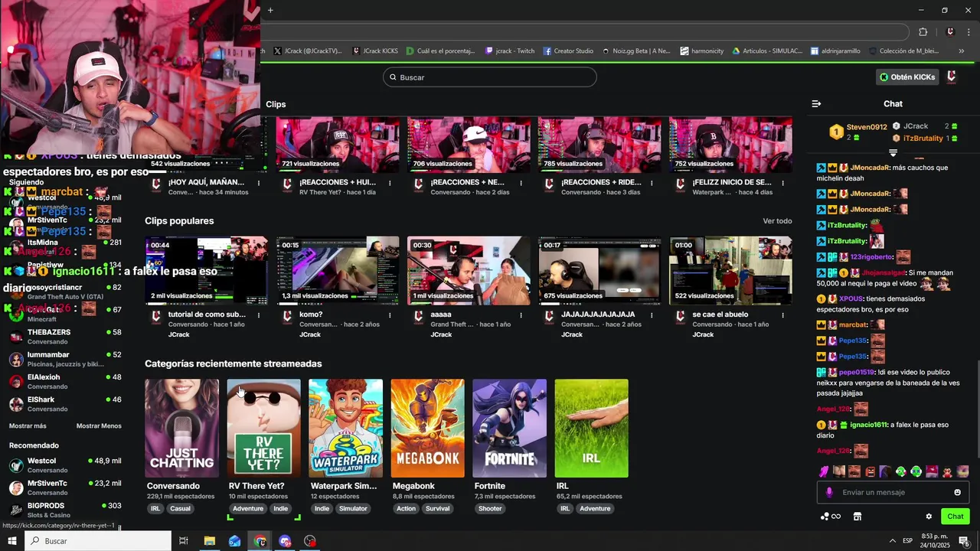Open the Megabonk category card
The width and height of the screenshot is (980, 551).
coord(427,428)
